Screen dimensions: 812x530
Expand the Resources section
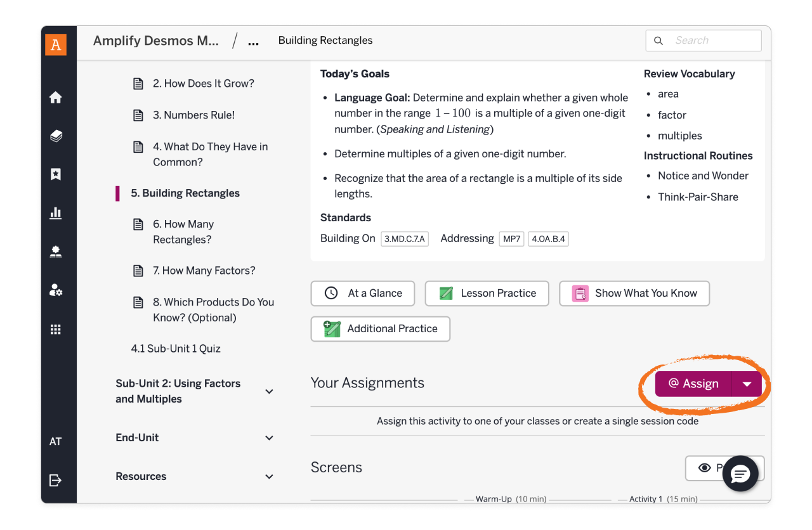coord(269,477)
